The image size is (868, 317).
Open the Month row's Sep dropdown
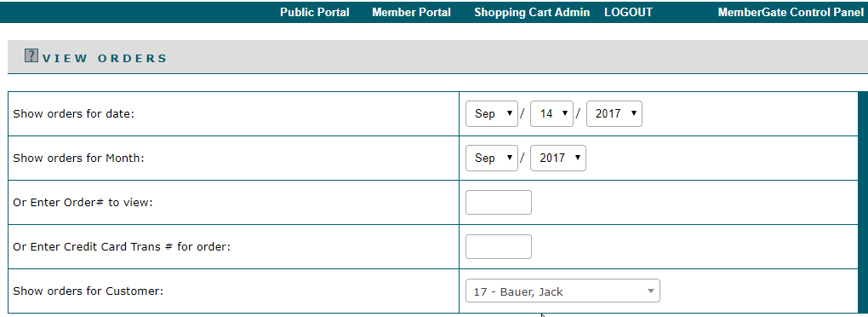pos(492,158)
